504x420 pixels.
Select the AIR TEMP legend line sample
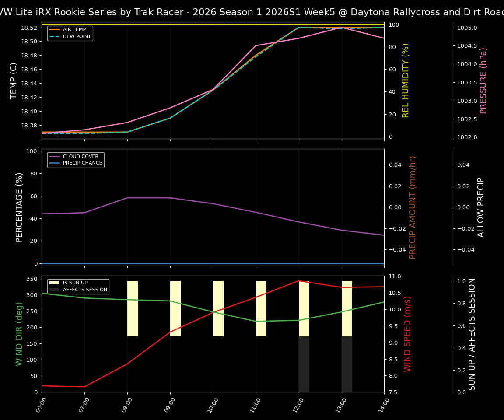(x=55, y=29)
